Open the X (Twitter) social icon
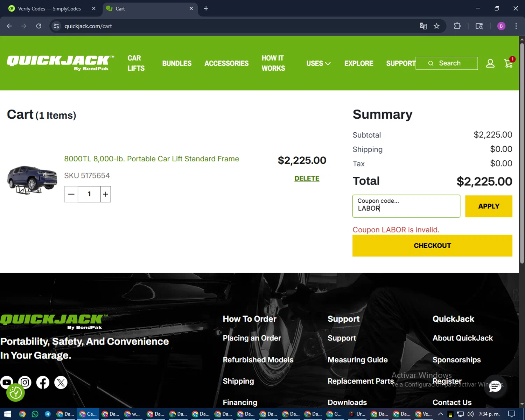Viewport: 525px width, 420px height. pyautogui.click(x=61, y=382)
